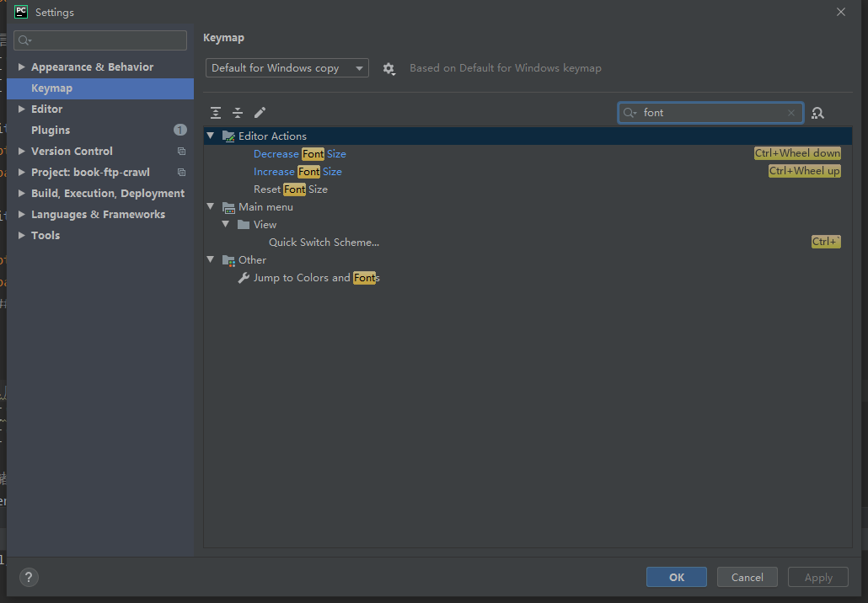This screenshot has width=868, height=603.
Task: Click the Expand All toolbar icon
Action: pyautogui.click(x=216, y=113)
